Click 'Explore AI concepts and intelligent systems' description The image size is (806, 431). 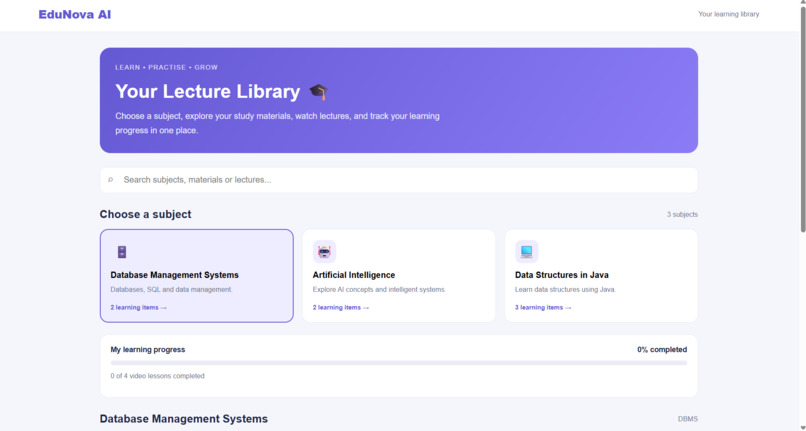tap(379, 290)
